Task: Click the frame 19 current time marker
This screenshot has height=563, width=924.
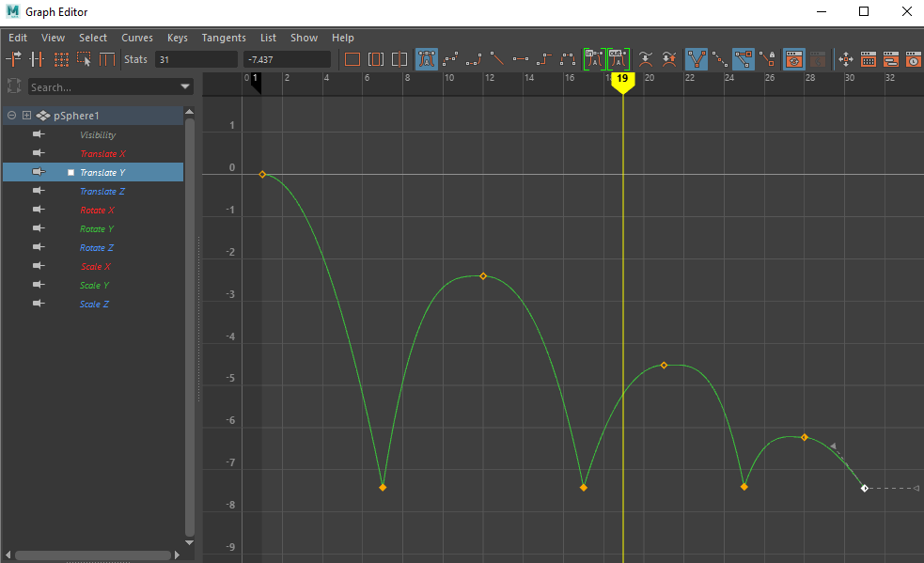Action: [x=622, y=80]
